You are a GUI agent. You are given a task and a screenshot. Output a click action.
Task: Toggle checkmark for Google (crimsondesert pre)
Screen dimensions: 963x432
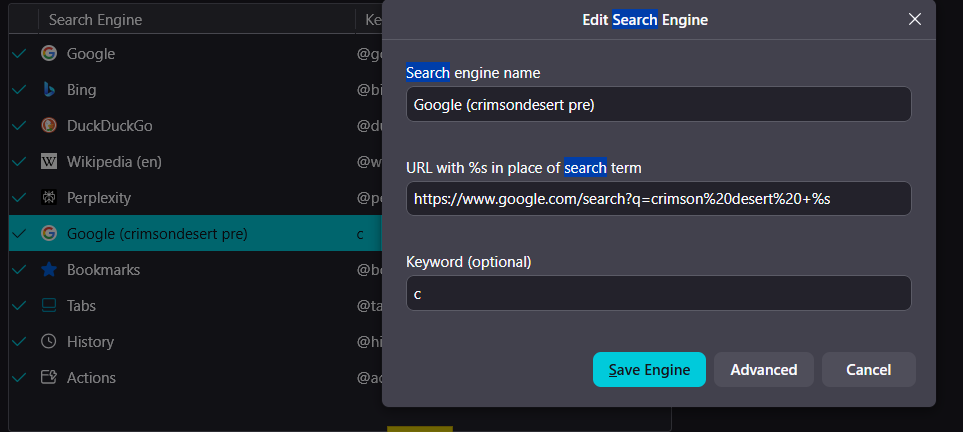click(19, 234)
